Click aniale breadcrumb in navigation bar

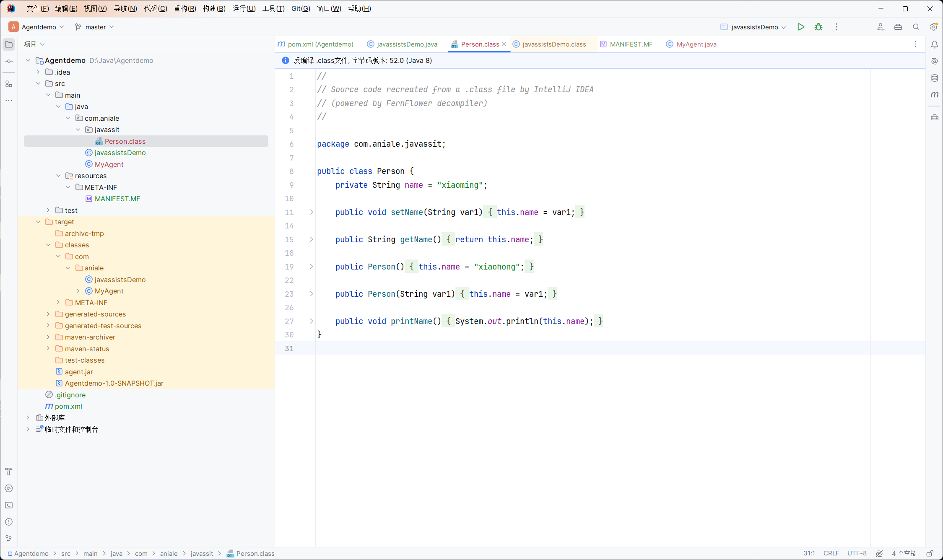(x=169, y=554)
